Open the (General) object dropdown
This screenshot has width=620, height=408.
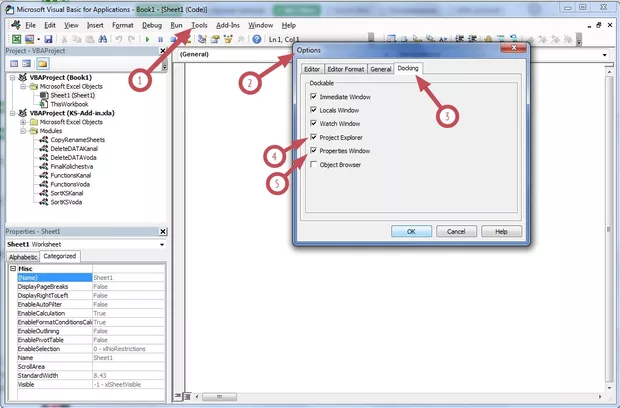tap(233, 54)
